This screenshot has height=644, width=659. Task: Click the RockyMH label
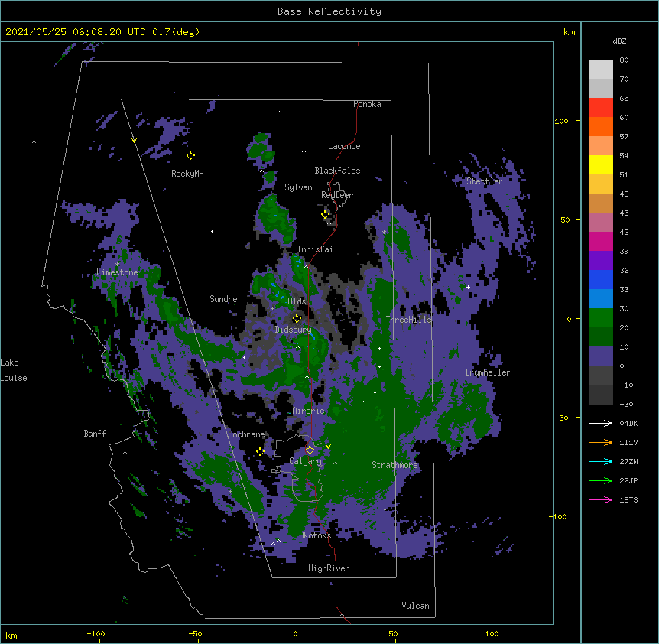click(x=187, y=174)
